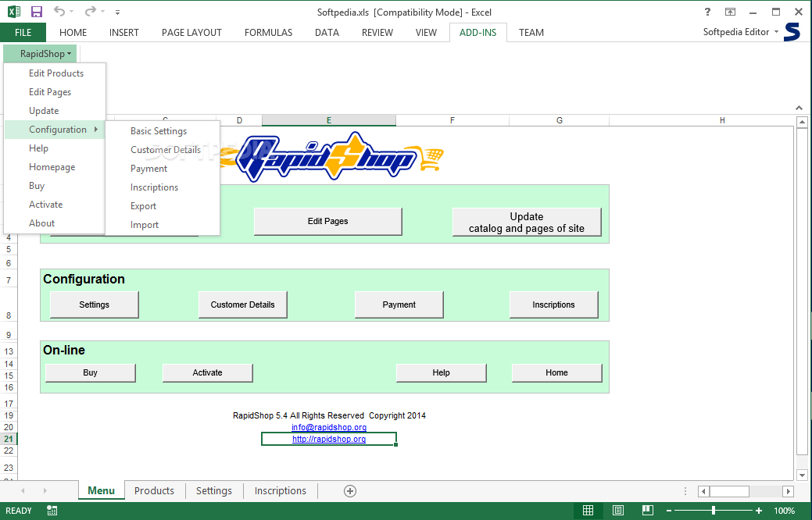Switch to the Settings sheet tab
Screen dimensions: 812x520
[214, 491]
